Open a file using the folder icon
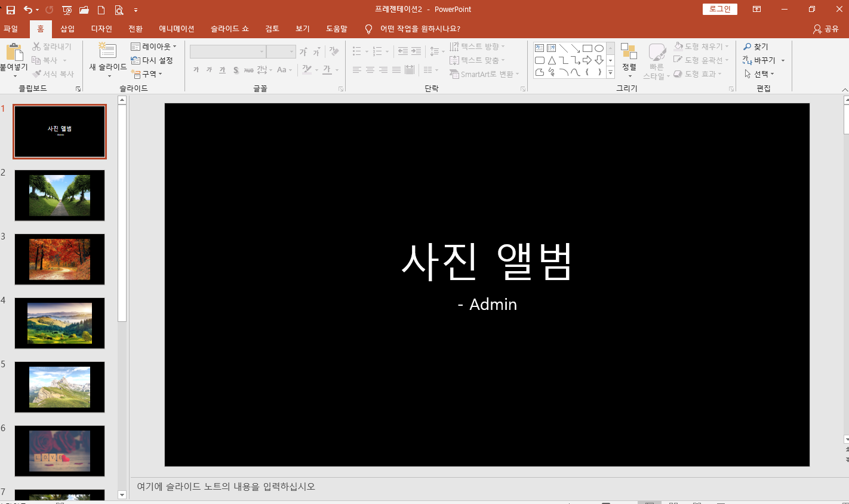Image resolution: width=849 pixels, height=504 pixels. (84, 10)
